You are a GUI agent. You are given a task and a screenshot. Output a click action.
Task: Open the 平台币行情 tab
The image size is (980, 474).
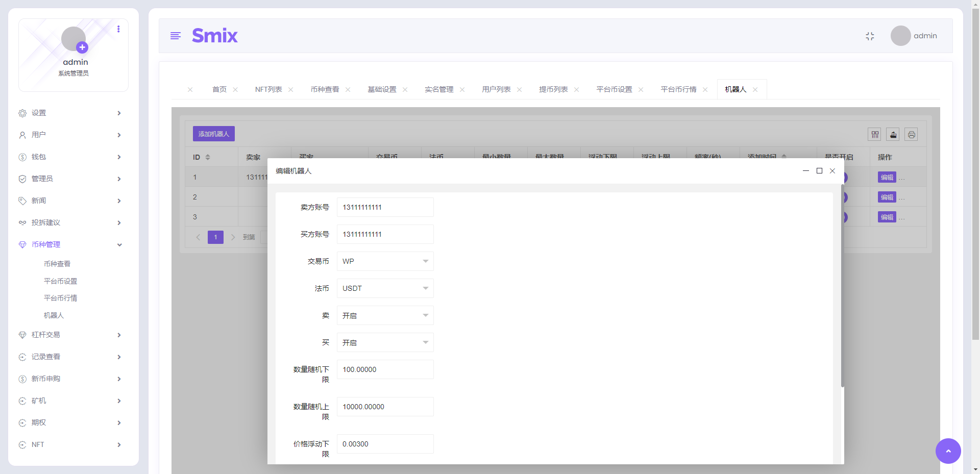(678, 89)
